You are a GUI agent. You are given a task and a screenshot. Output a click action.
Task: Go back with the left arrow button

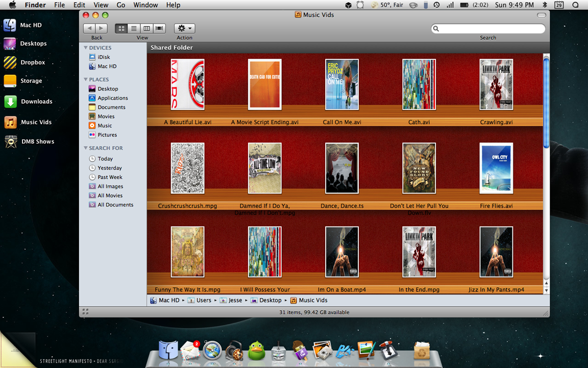[89, 28]
